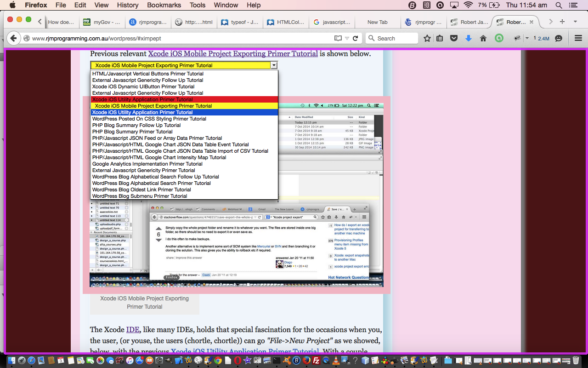Open Spotlight search in the menu bar
Viewport: 588px width, 368px height.
(559, 5)
